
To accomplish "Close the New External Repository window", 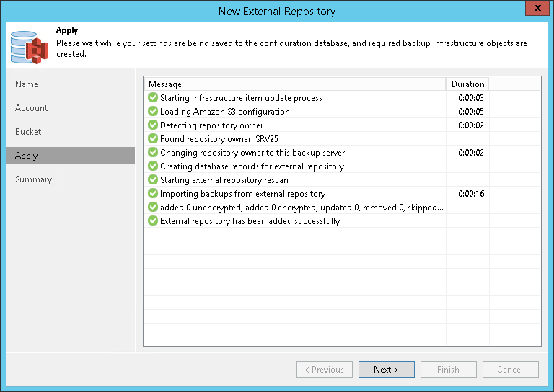I will (x=535, y=11).
